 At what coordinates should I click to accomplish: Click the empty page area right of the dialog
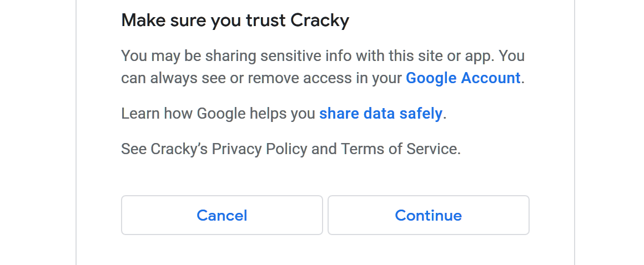point(609,133)
